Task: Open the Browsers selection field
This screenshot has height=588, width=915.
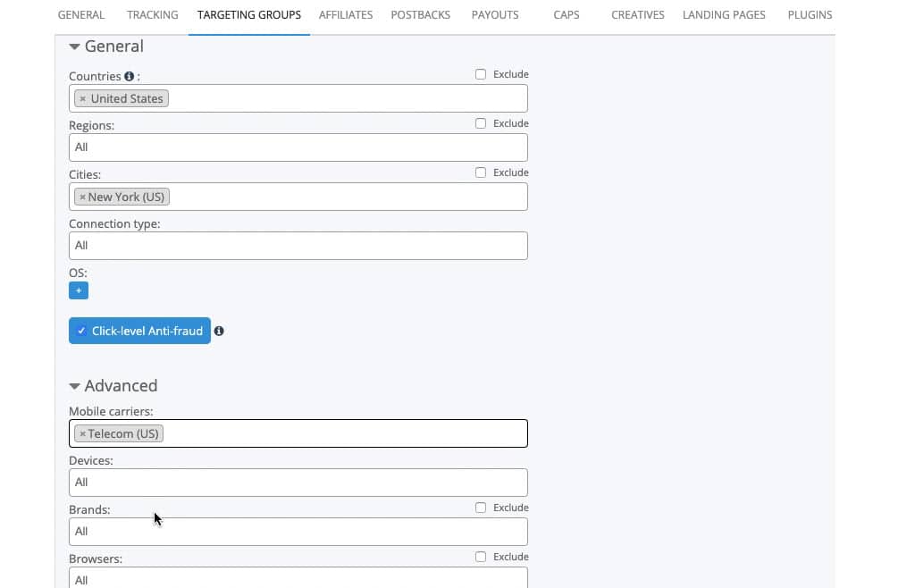Action: (298, 577)
